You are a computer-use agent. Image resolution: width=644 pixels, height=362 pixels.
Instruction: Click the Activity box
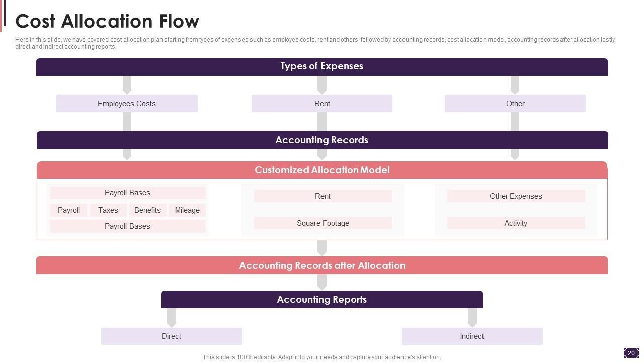pos(516,223)
